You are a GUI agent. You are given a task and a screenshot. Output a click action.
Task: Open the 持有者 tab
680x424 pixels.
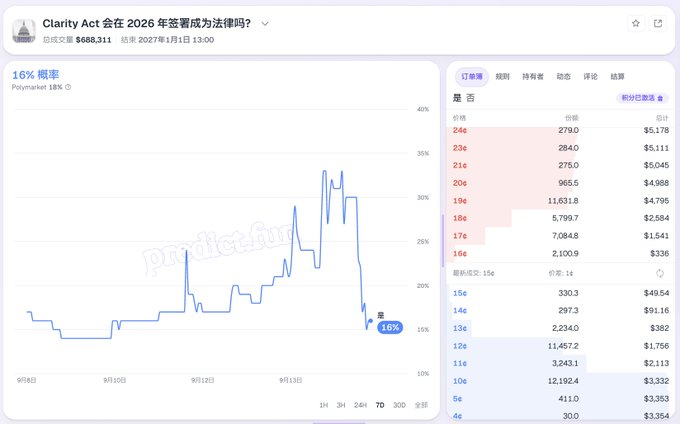click(x=533, y=77)
